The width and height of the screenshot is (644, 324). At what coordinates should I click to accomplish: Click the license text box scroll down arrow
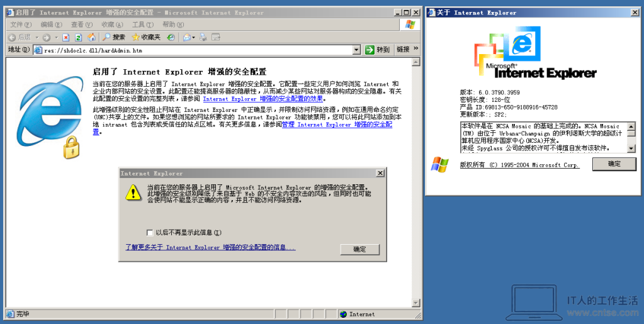pyautogui.click(x=631, y=148)
